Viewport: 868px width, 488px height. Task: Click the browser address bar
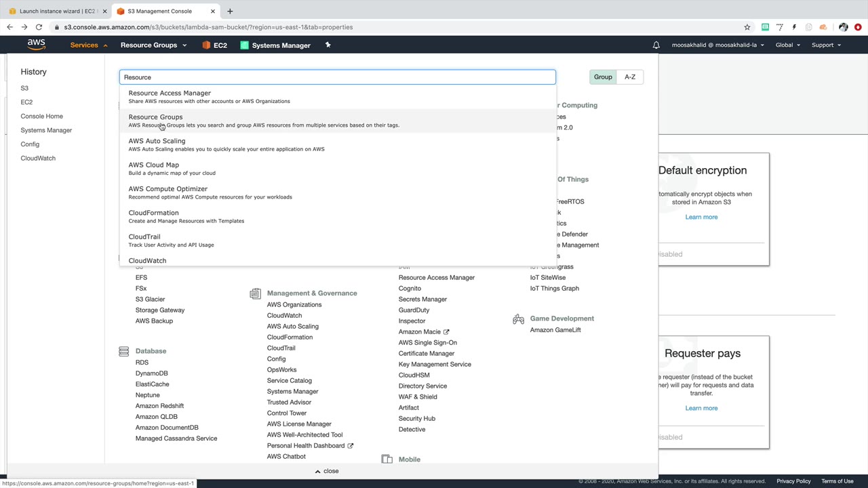[x=400, y=27]
